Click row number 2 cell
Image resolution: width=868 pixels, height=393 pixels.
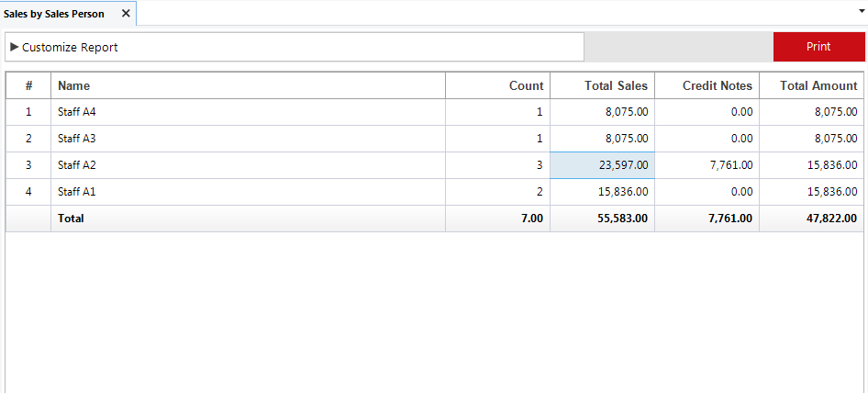[28, 139]
